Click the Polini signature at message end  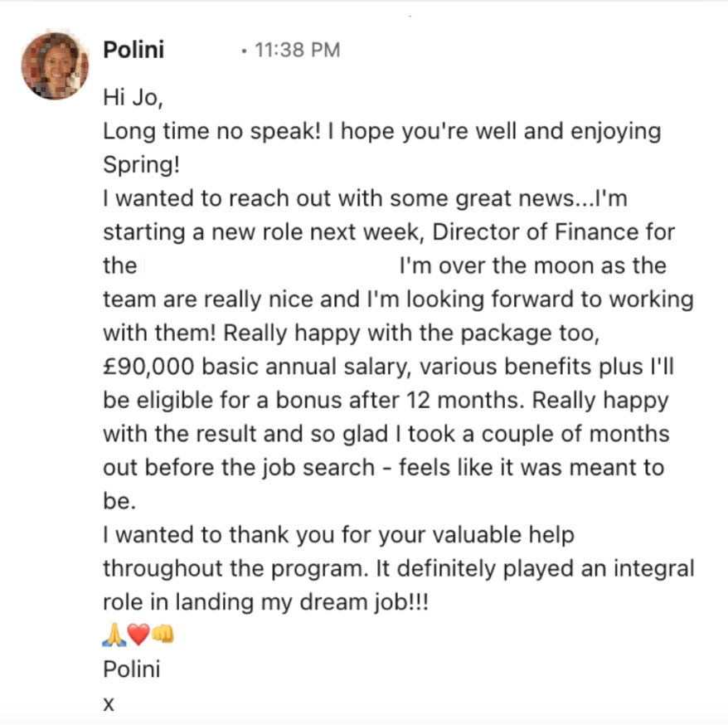click(x=131, y=669)
